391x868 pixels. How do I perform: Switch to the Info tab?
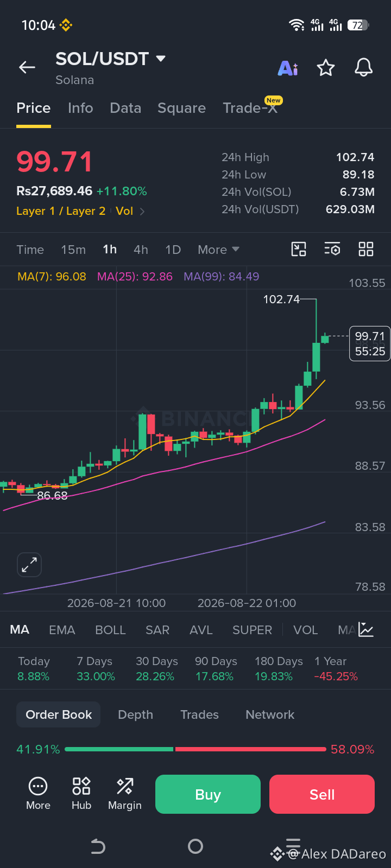point(80,108)
